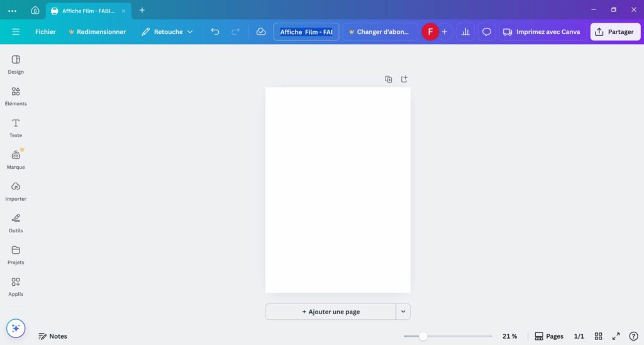Open the Éléments panel
The width and height of the screenshot is (644, 345).
(16, 96)
